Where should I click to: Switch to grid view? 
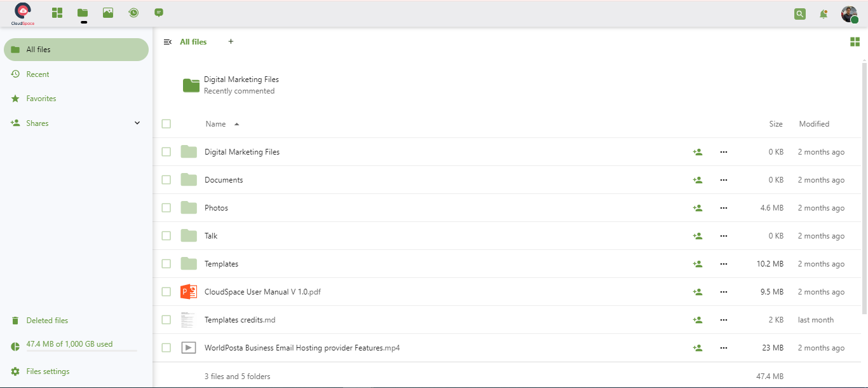point(855,42)
